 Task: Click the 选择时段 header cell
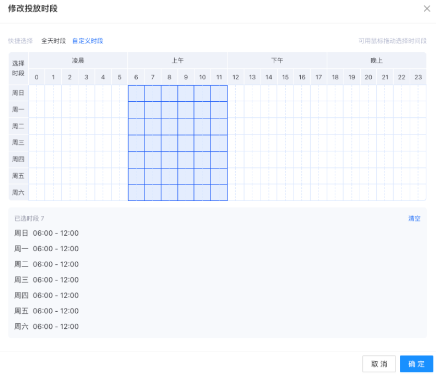click(x=18, y=68)
